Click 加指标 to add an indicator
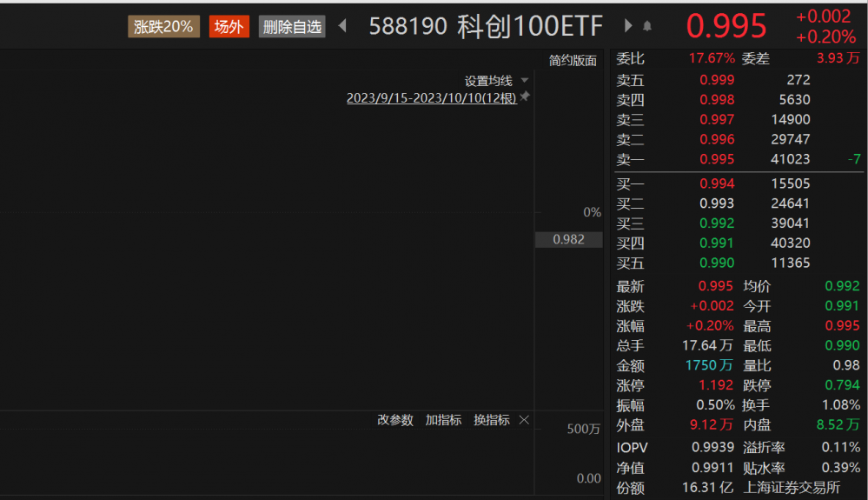868x500 pixels. 443,420
